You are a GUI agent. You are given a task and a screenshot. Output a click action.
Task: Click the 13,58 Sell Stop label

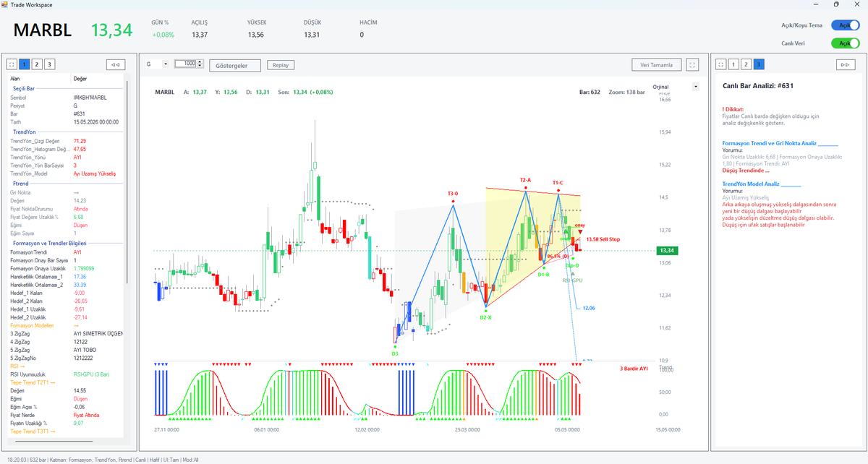(x=603, y=239)
